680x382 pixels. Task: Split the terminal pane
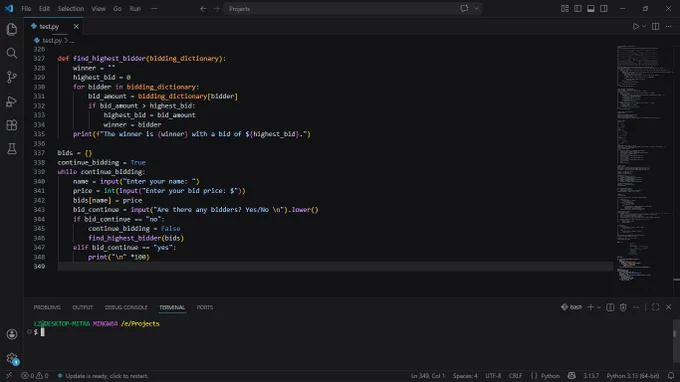click(610, 307)
